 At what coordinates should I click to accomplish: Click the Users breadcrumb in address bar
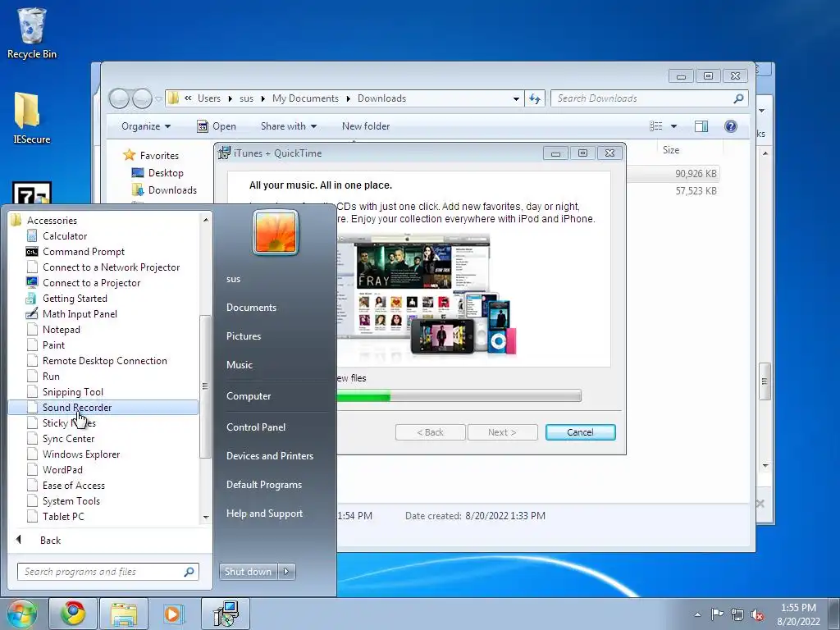209,98
